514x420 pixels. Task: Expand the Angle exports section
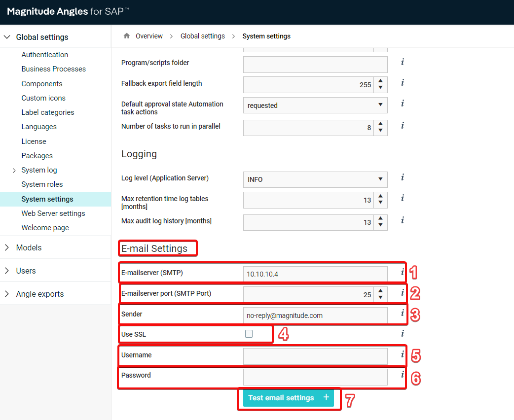[7, 294]
